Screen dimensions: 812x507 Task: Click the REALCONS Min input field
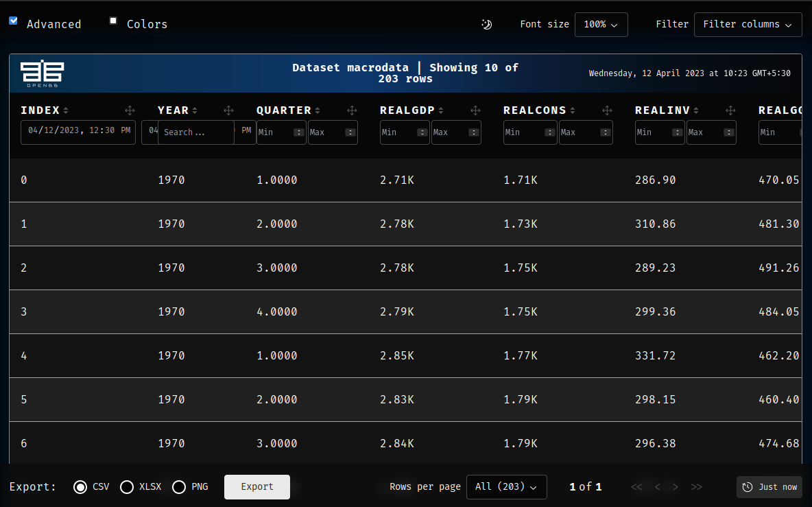(x=530, y=132)
